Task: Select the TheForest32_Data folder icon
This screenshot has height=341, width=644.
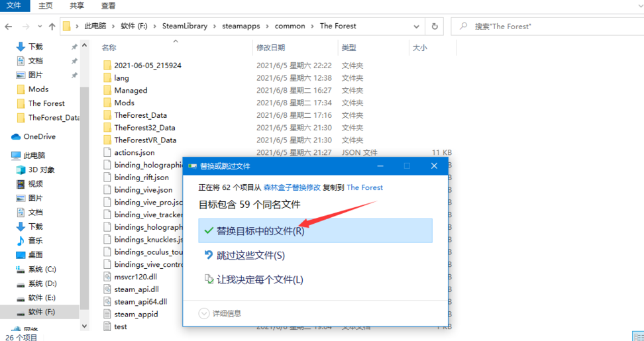Action: tap(107, 128)
